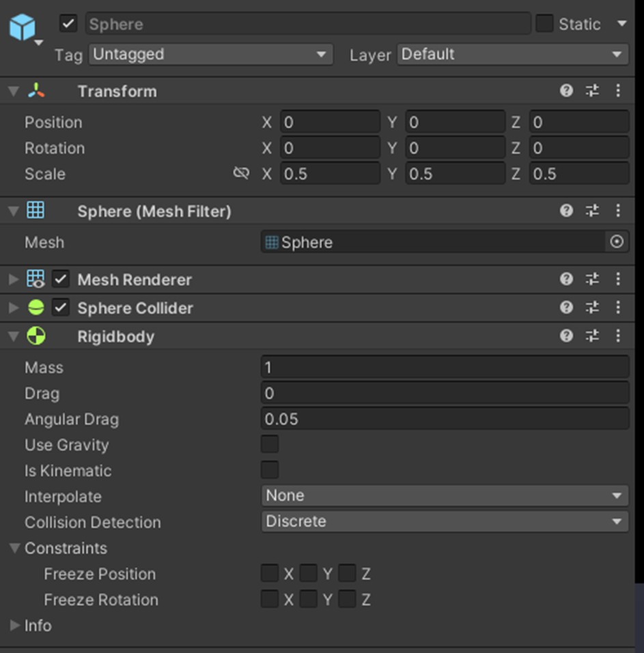This screenshot has width=644, height=653.
Task: Click the Mesh Filter grid icon
Action: pos(36,210)
